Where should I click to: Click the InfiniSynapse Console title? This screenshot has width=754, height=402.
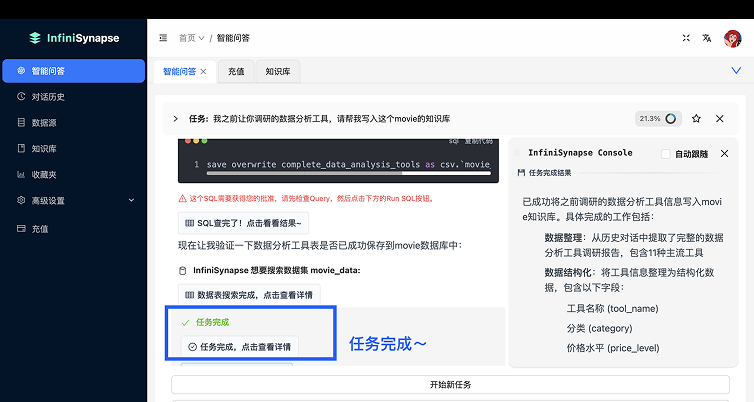click(x=580, y=152)
